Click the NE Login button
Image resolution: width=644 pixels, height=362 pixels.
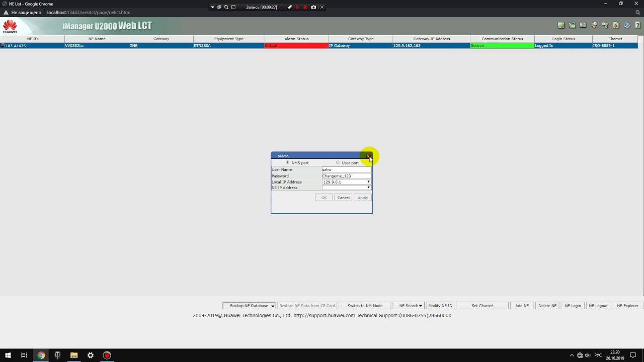pyautogui.click(x=573, y=306)
